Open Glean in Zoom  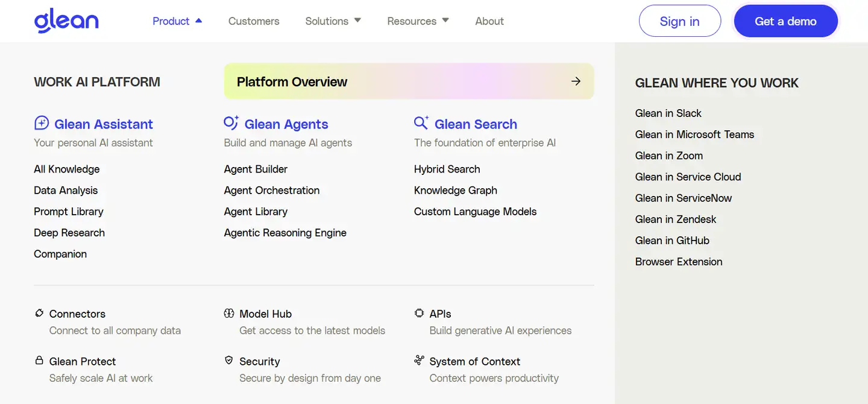click(x=669, y=156)
